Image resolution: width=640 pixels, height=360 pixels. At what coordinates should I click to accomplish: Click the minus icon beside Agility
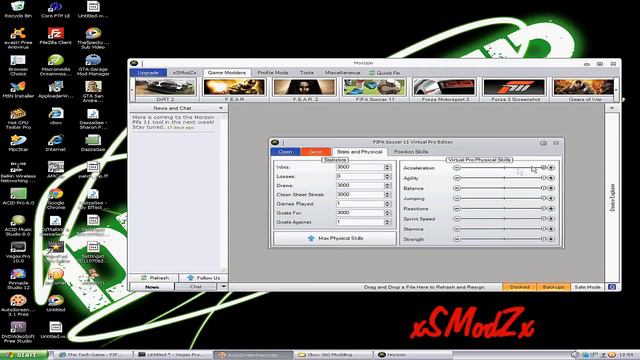[x=457, y=178]
